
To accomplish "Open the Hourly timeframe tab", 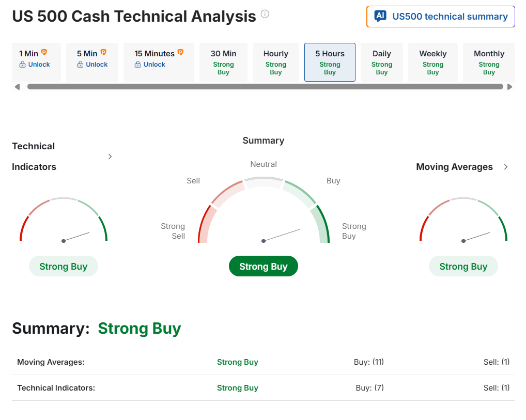I will 276,62.
